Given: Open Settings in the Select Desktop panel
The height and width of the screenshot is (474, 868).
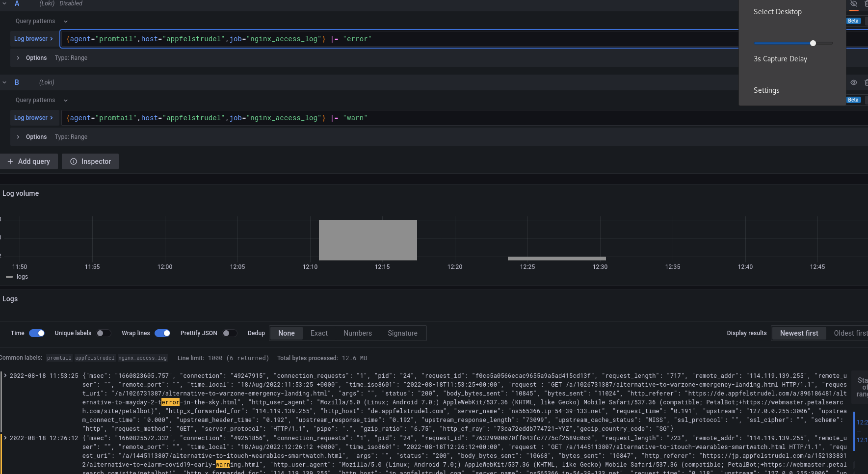Looking at the screenshot, I should (x=766, y=90).
